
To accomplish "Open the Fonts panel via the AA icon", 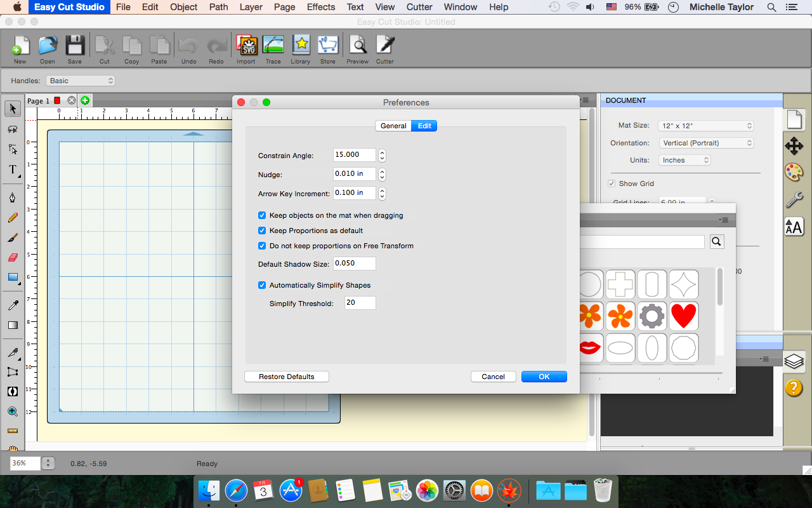I will click(794, 227).
